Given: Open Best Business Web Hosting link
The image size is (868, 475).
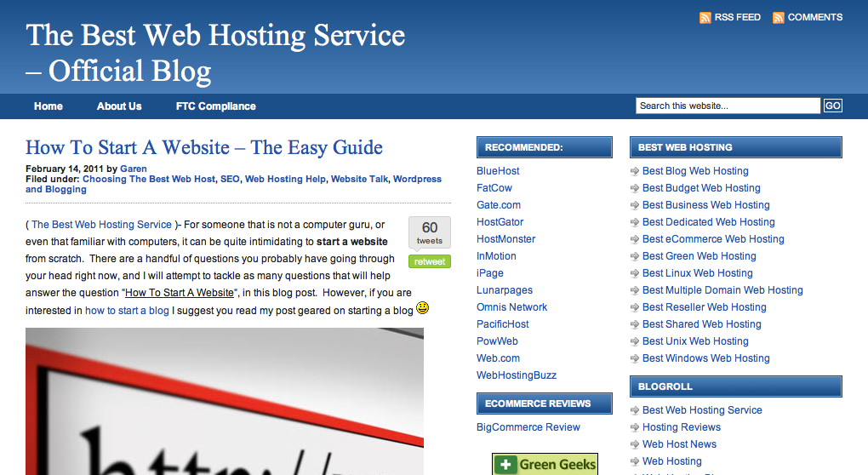Looking at the screenshot, I should tap(705, 205).
